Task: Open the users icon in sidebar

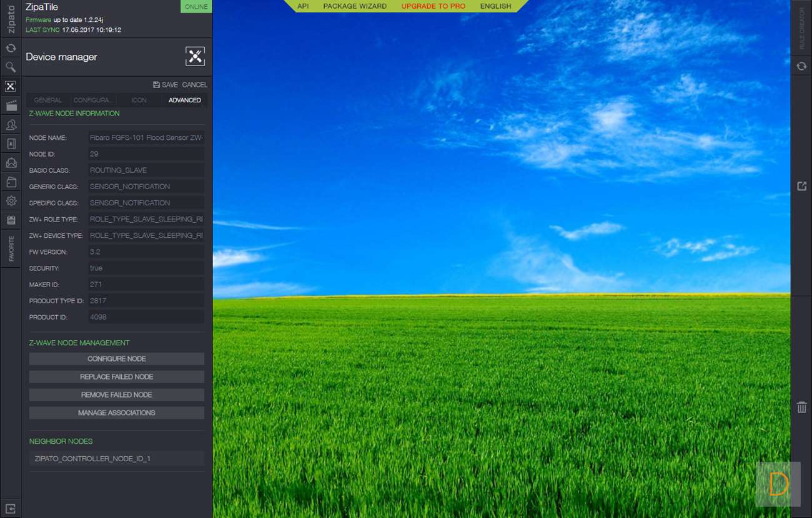Action: tap(11, 125)
